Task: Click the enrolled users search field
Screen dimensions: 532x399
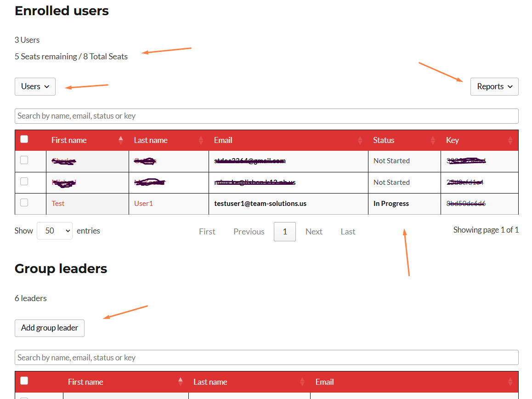Action: pos(266,116)
